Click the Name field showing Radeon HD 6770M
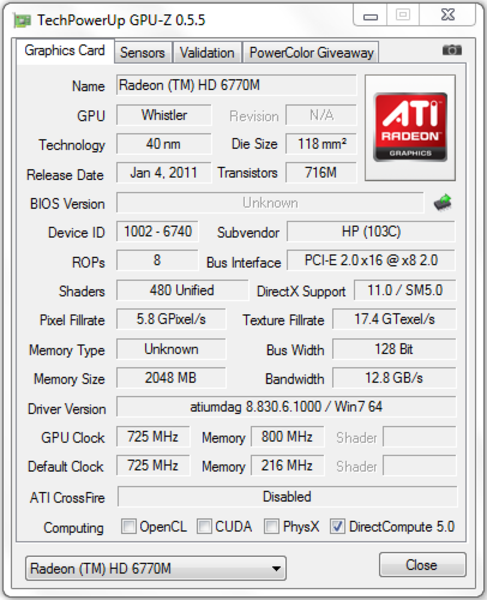487x600 pixels. pos(236,85)
